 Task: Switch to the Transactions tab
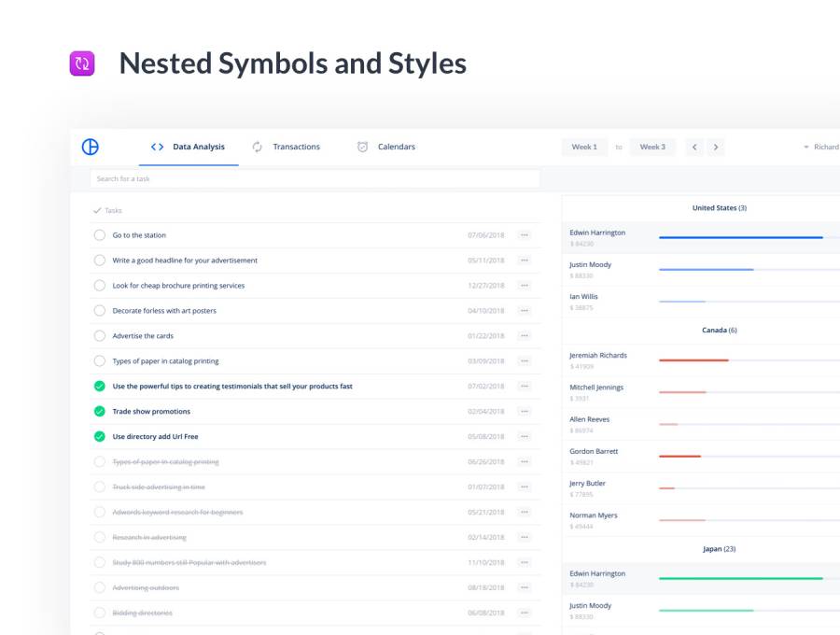click(296, 147)
